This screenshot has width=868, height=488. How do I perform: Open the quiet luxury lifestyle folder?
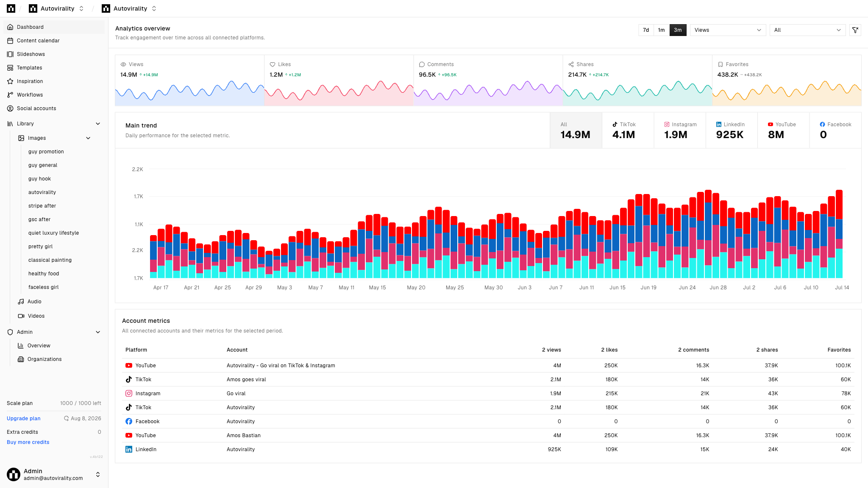click(x=54, y=233)
